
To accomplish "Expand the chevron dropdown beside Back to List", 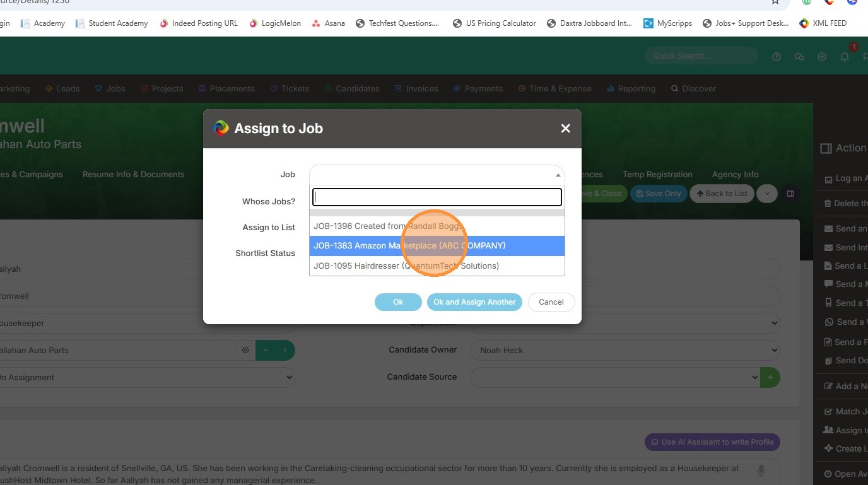I will tap(766, 194).
